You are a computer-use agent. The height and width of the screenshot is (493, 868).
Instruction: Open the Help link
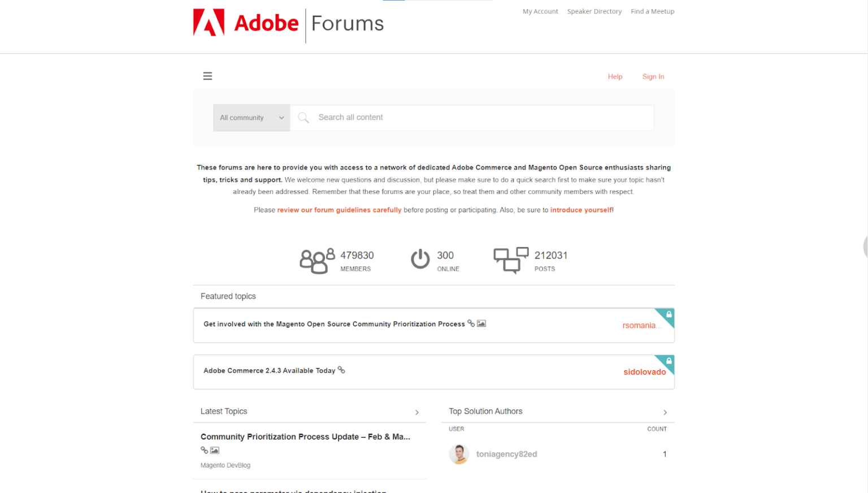pos(615,77)
